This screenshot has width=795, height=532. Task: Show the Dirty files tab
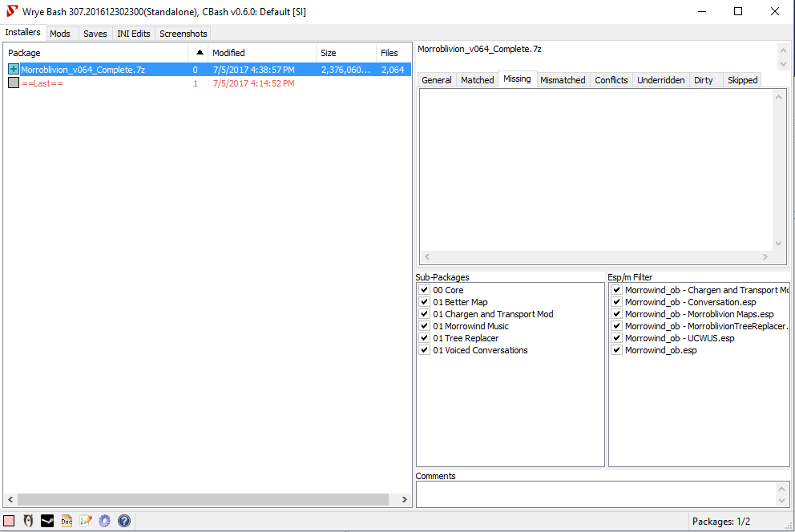703,80
